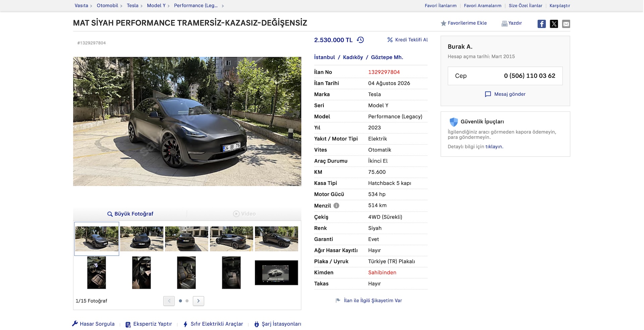Open Hasar Sorgula link
Screen dimensions: 644x330
coord(97,324)
